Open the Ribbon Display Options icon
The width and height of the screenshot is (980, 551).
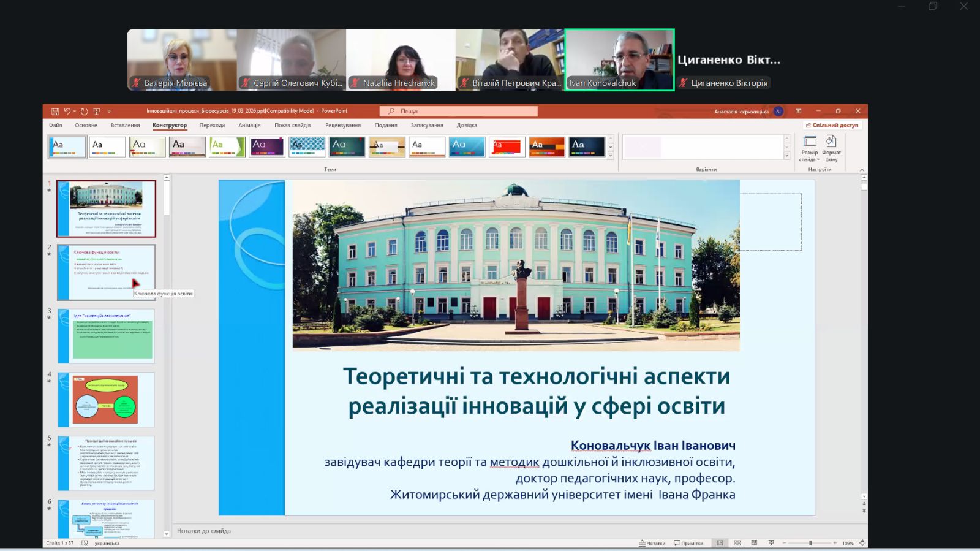point(798,111)
